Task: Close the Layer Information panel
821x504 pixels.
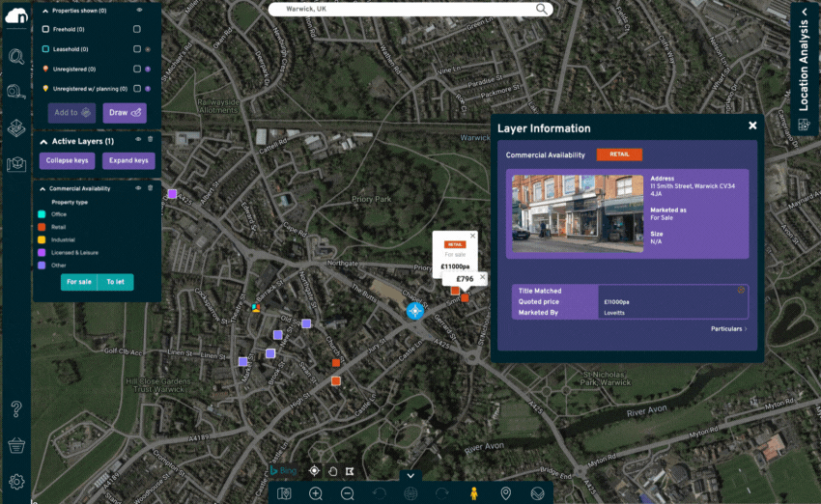Action: click(x=752, y=126)
